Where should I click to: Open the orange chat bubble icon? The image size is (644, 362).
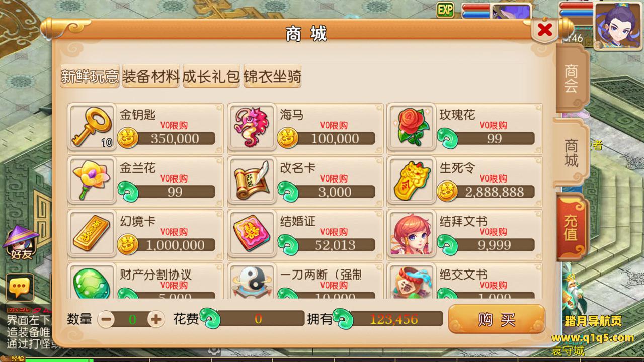[x=20, y=288]
